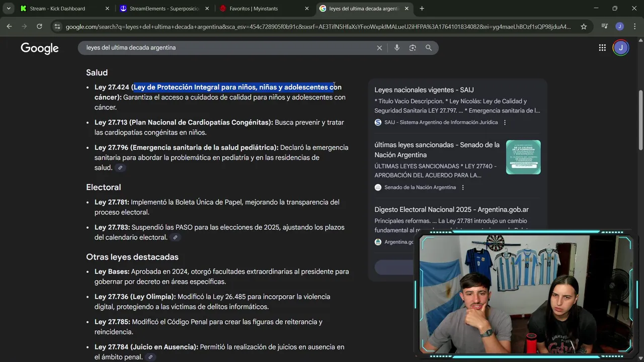
Task: Click the Ley 27.424 bold text
Action: [112, 87]
